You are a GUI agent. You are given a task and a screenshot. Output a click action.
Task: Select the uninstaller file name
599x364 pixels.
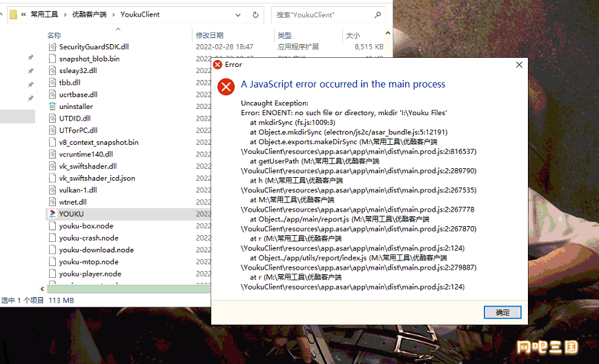(x=76, y=106)
